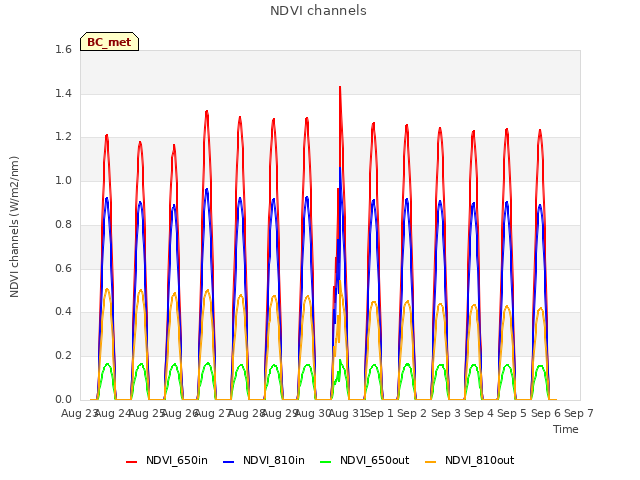Click the 'NDVI channels' chart title
This screenshot has height=480, width=640.
[x=318, y=11]
